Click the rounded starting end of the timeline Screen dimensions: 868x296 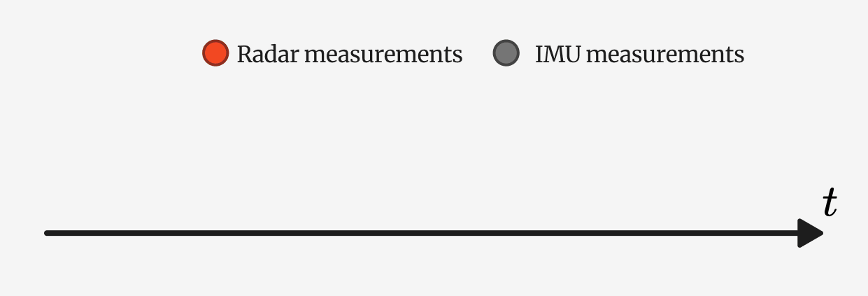click(x=48, y=233)
